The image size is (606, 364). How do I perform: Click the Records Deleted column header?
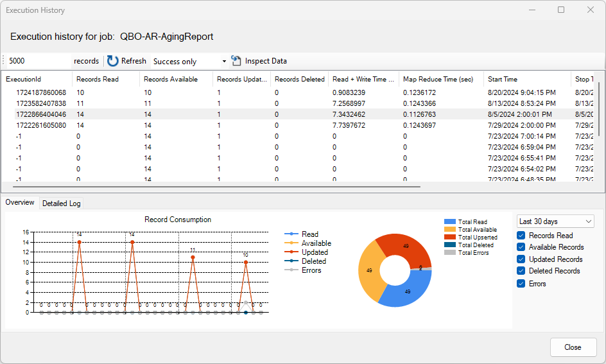(x=300, y=79)
